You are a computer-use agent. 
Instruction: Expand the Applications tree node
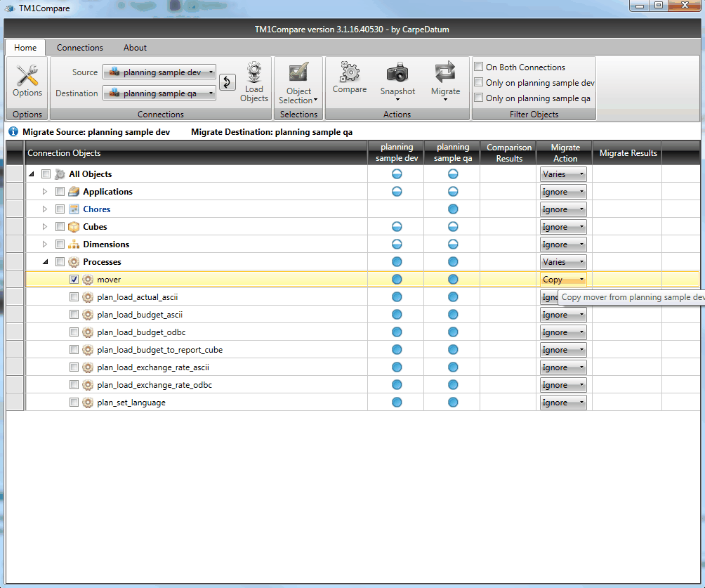point(44,192)
